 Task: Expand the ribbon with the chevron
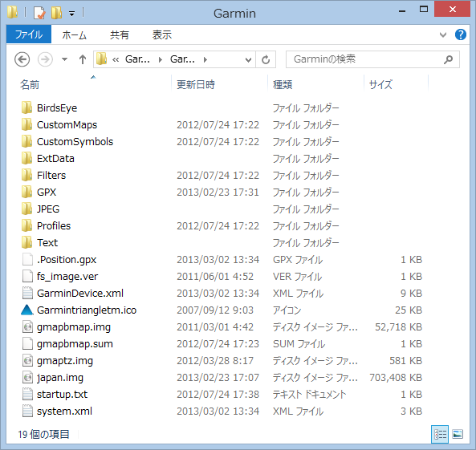[x=443, y=34]
